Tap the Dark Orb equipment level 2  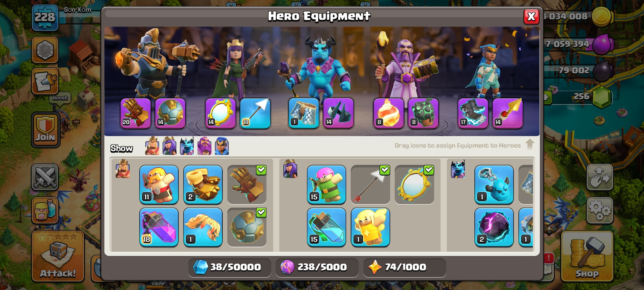pyautogui.click(x=494, y=227)
